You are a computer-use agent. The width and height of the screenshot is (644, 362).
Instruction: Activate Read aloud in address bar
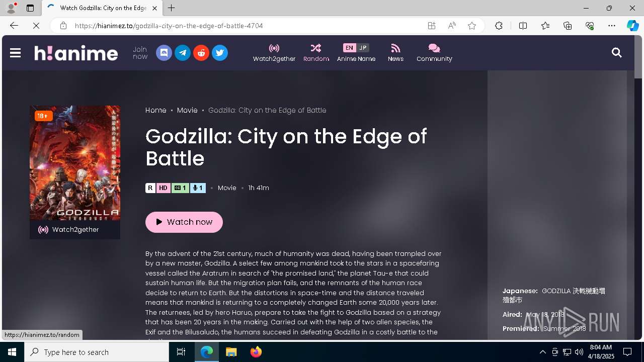click(452, 26)
